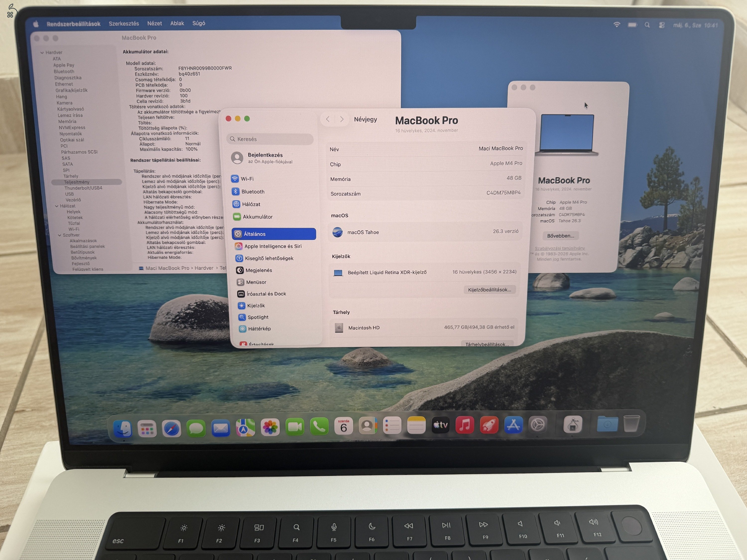Screen dimensions: 747x560
Task: Open App Store from the Dock
Action: point(513,424)
